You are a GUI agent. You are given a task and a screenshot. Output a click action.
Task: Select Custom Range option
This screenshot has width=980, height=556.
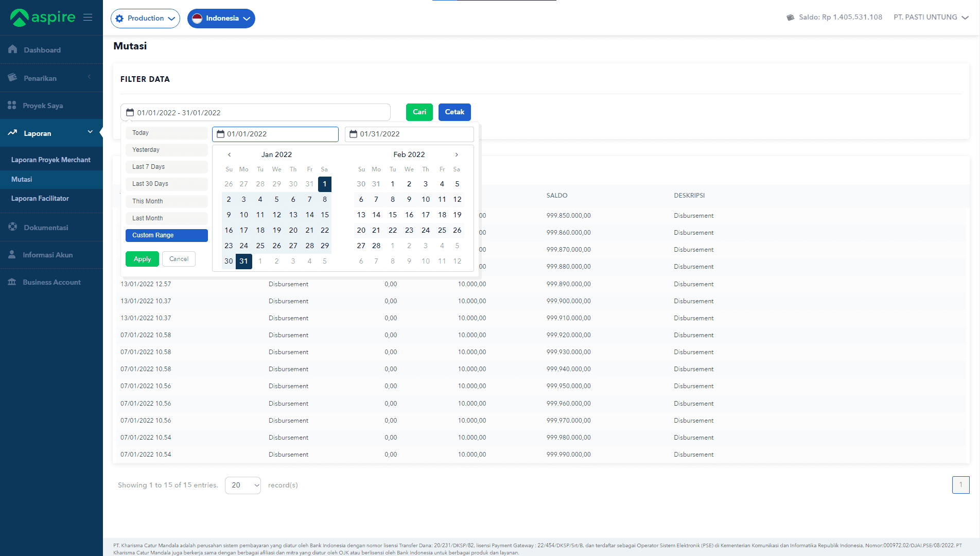pyautogui.click(x=167, y=235)
